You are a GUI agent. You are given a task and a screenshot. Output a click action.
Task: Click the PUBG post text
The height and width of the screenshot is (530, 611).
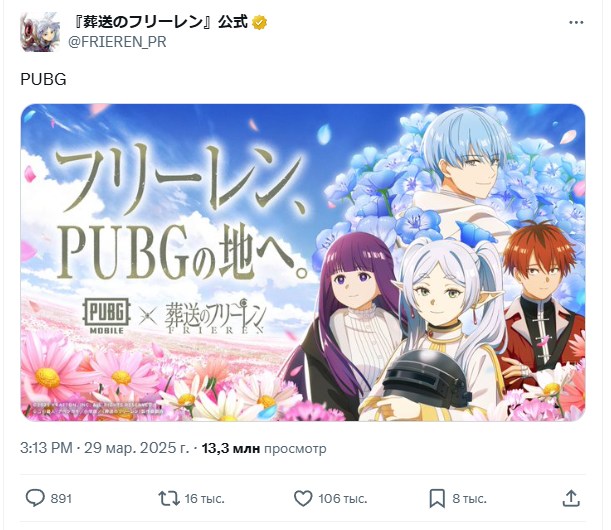coord(43,80)
